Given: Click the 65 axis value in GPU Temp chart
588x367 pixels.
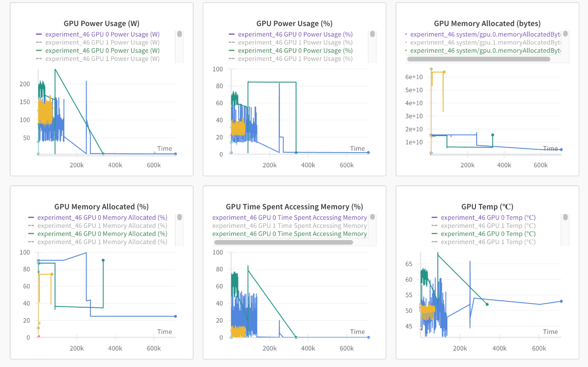Looking at the screenshot, I should pyautogui.click(x=409, y=264).
